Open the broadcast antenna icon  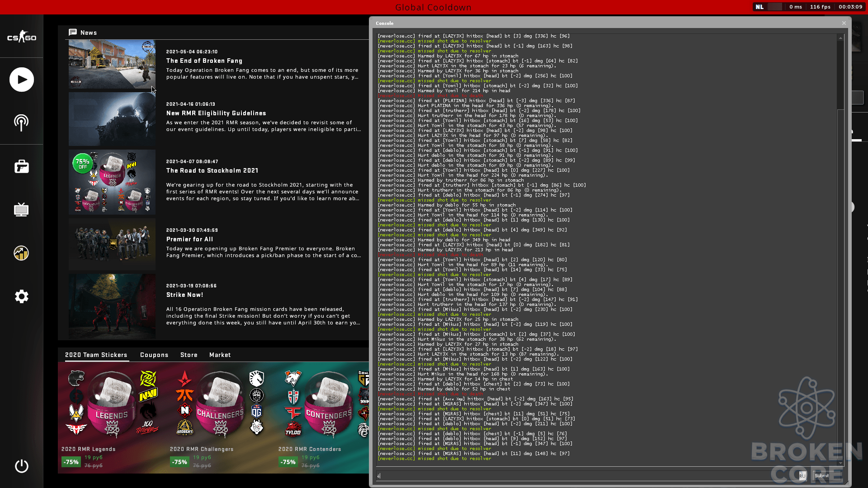[21, 122]
